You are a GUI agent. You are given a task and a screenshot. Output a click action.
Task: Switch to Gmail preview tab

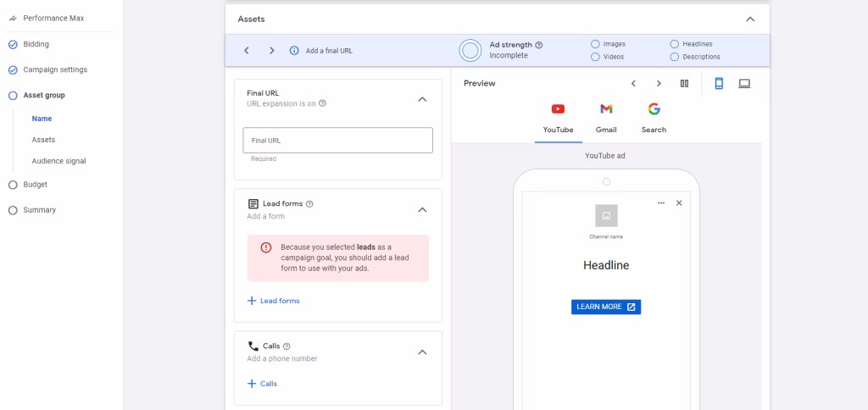(606, 119)
